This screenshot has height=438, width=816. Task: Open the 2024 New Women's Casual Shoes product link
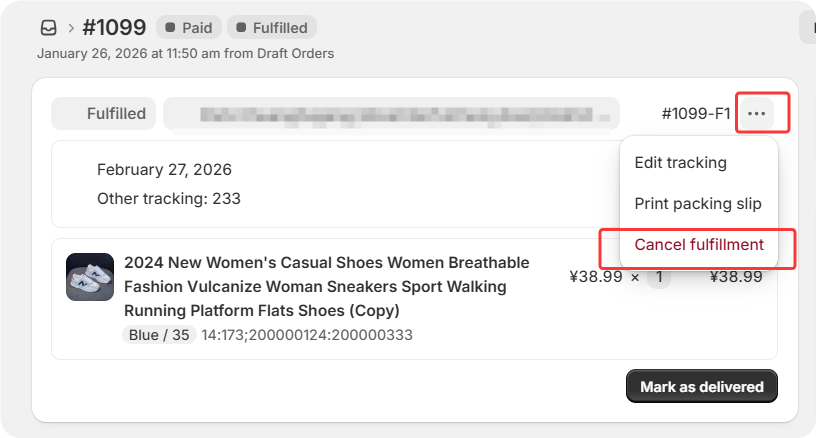[326, 287]
